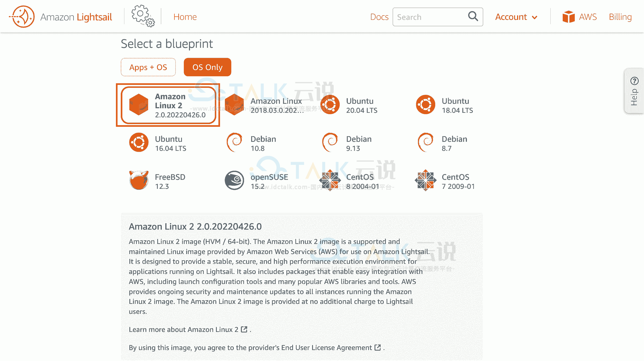The height and width of the screenshot is (361, 644).
Task: Select openSUSE 15.2 blueprint icon
Action: pyautogui.click(x=235, y=181)
